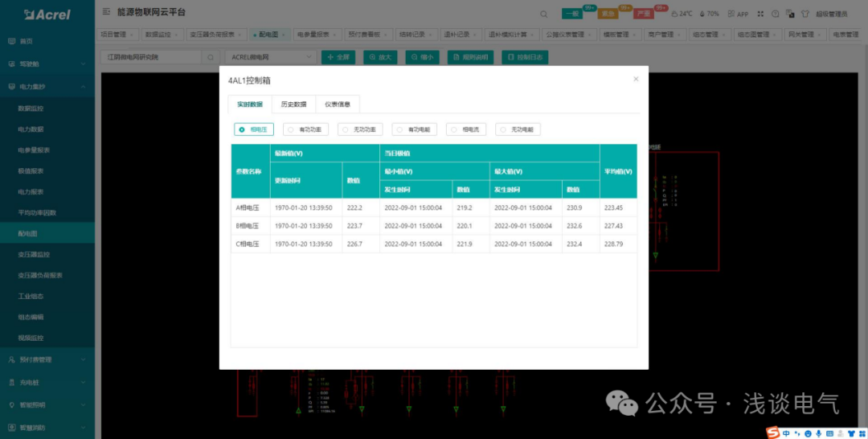The width and height of the screenshot is (868, 439).
Task: Click the 首页 home sidebar icon
Action: (x=11, y=41)
